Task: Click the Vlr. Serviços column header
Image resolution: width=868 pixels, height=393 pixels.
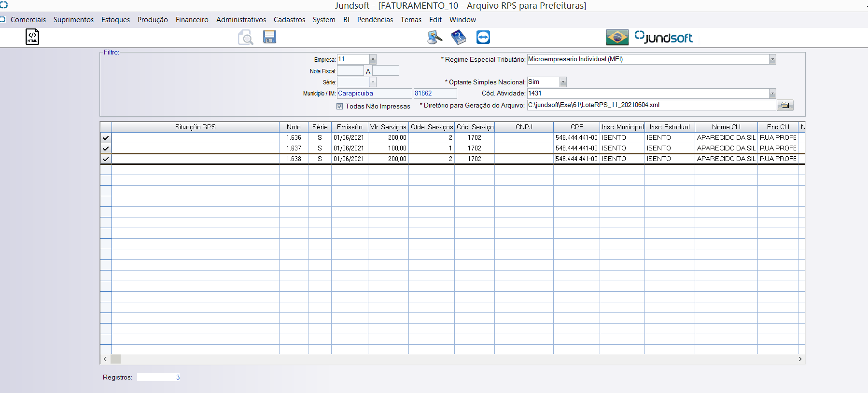Action: pos(388,127)
